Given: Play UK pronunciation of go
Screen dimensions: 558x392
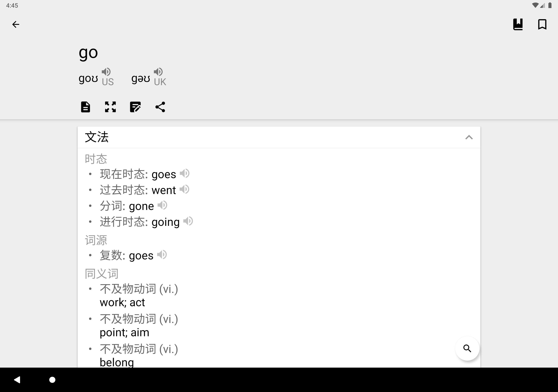Looking at the screenshot, I should (x=158, y=72).
